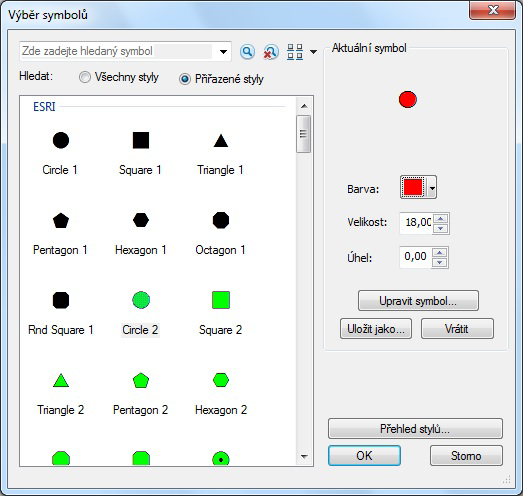523x496 pixels.
Task: Open Přehled stylů... button
Action: pyautogui.click(x=415, y=429)
